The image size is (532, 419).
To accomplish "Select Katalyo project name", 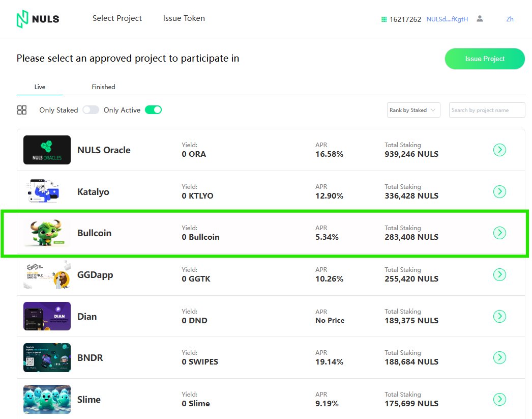I will point(93,192).
